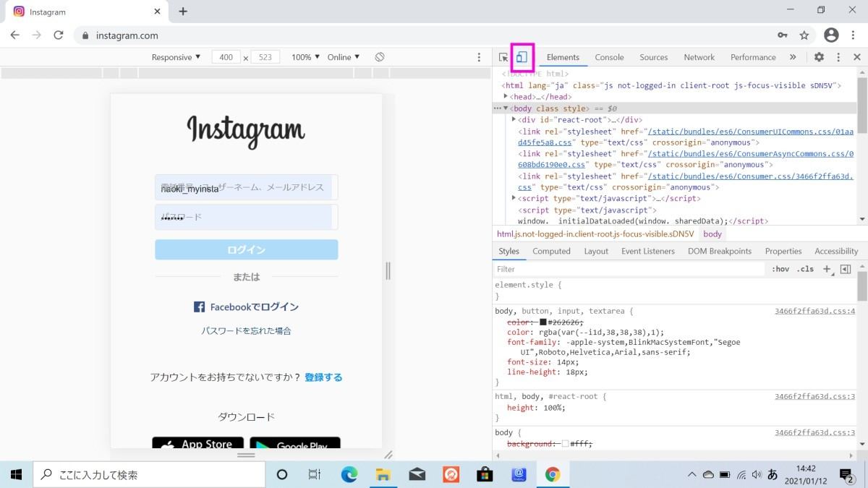This screenshot has width=868, height=488.
Task: Expand the div id react-root node
Action: (x=514, y=119)
